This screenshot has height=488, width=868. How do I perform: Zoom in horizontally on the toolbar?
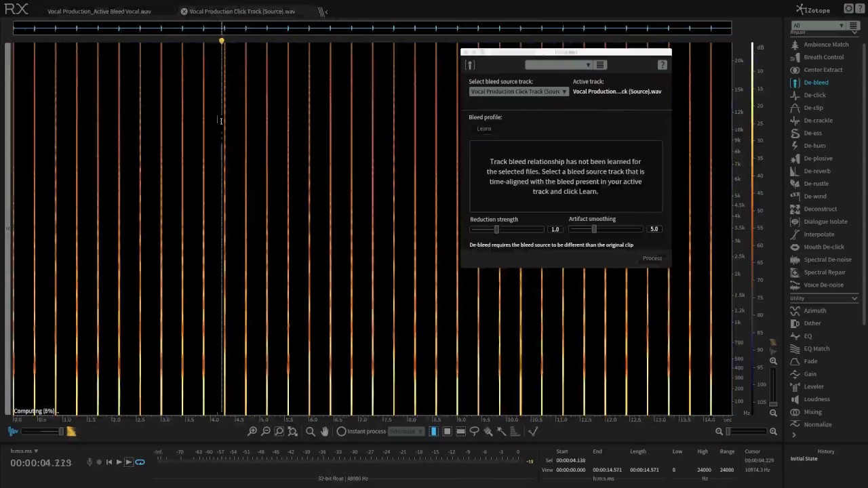(252, 431)
